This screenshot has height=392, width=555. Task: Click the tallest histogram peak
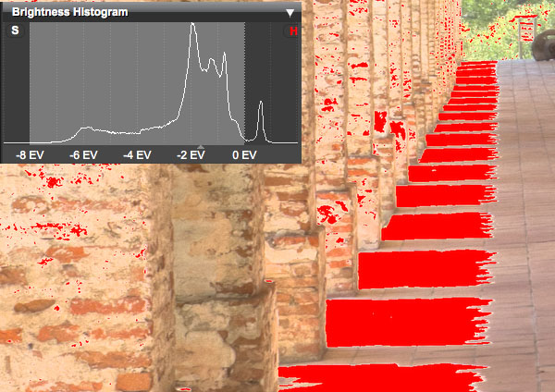point(193,26)
